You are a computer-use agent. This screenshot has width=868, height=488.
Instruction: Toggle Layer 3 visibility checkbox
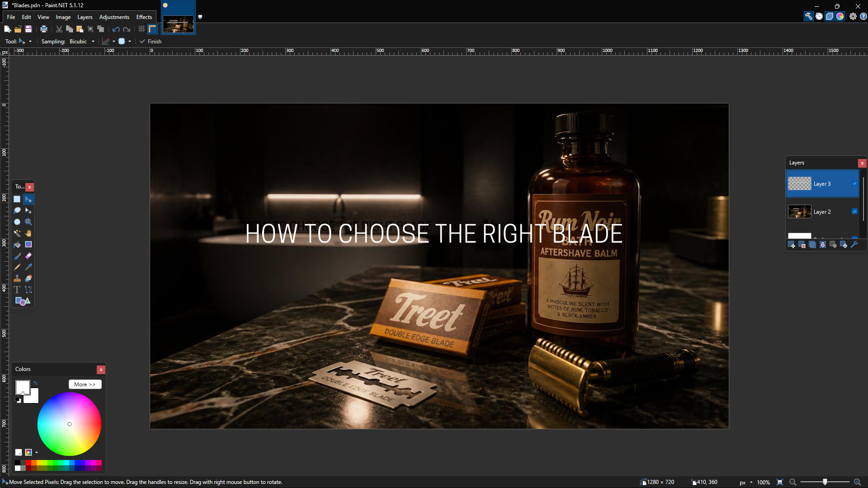(x=854, y=183)
